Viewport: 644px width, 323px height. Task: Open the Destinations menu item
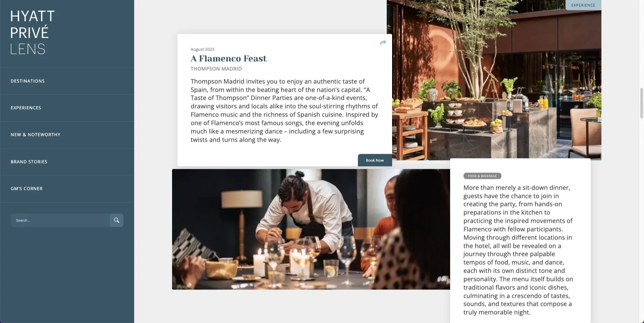pyautogui.click(x=28, y=81)
